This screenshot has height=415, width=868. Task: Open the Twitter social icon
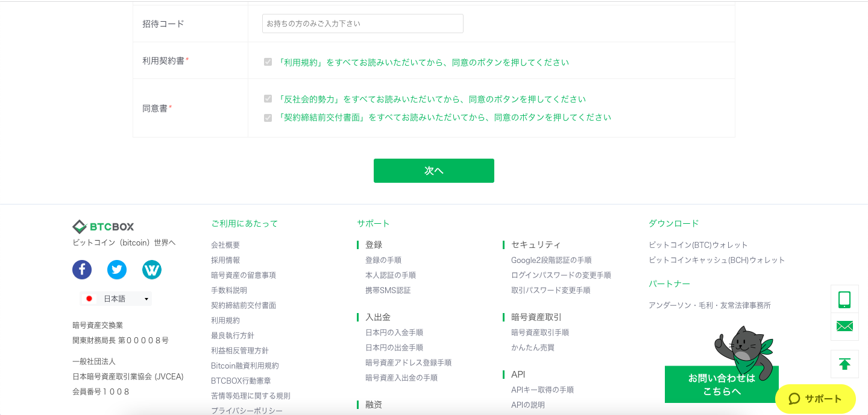tap(117, 270)
